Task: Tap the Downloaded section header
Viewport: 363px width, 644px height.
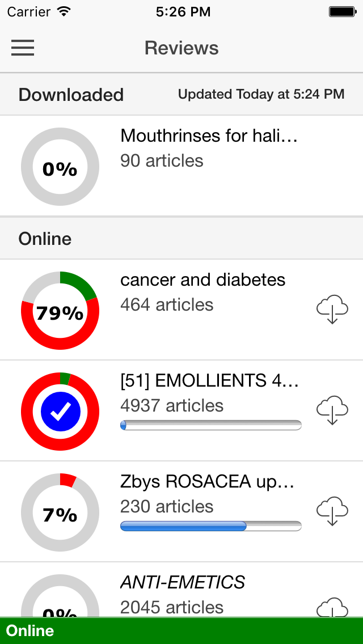Action: (x=181, y=95)
